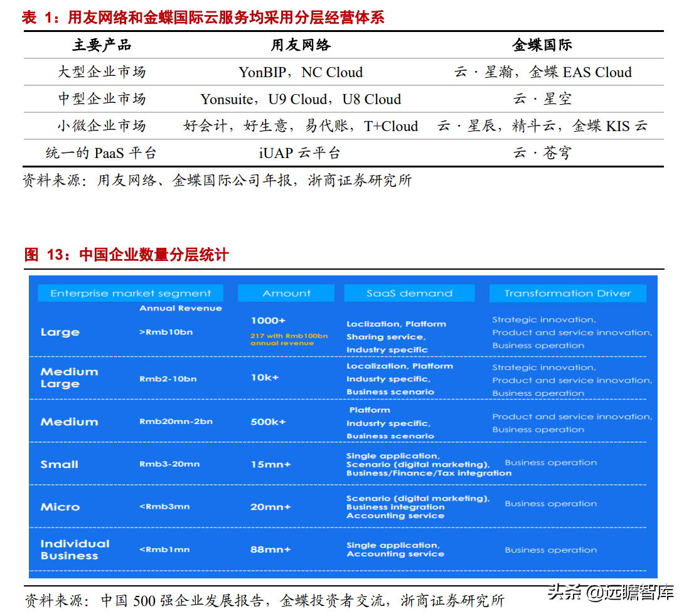Select the '用友网络' column header
The height and width of the screenshot is (616, 689).
(301, 45)
